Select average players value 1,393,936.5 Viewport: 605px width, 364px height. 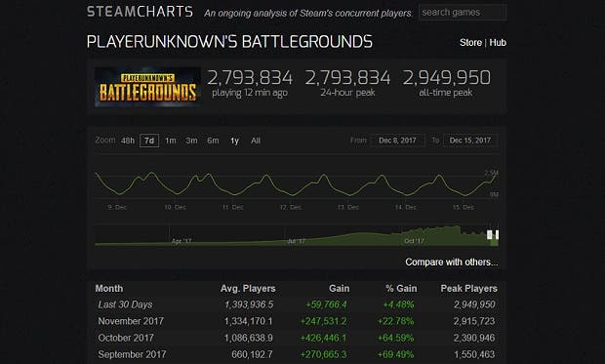tap(249, 304)
